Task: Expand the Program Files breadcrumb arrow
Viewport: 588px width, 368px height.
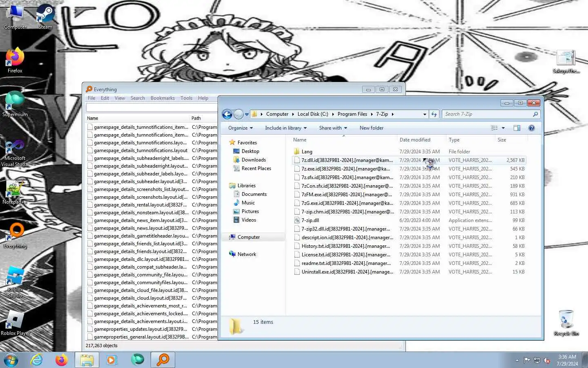Action: [372, 114]
